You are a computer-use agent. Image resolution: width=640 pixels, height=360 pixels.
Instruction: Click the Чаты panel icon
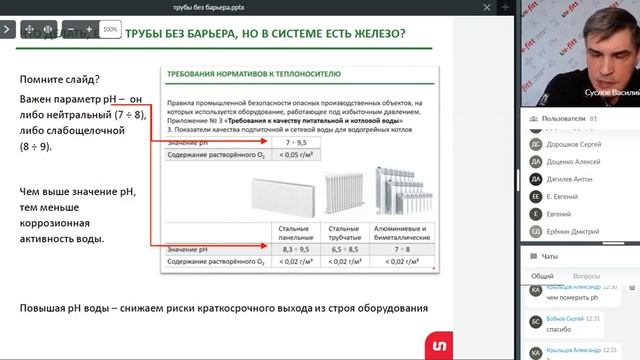[x=533, y=256]
